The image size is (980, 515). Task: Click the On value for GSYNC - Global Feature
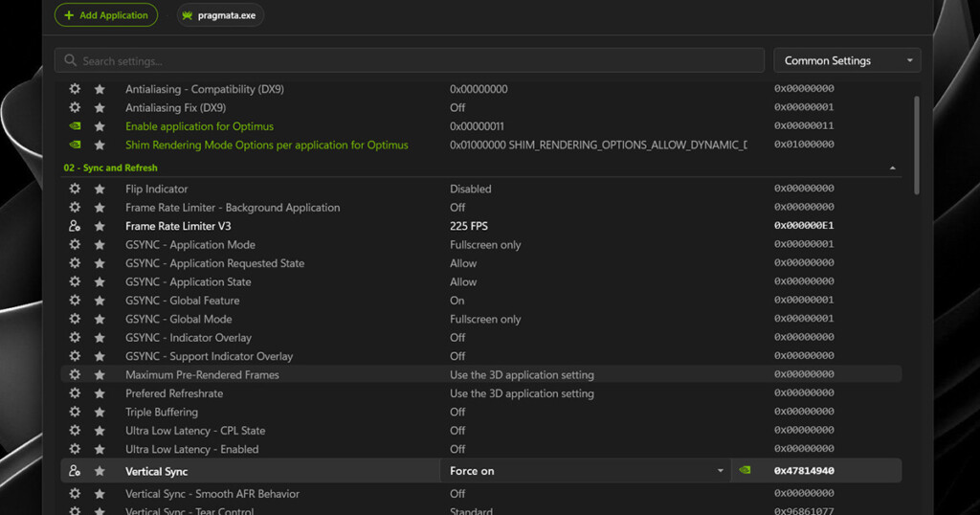[457, 301]
